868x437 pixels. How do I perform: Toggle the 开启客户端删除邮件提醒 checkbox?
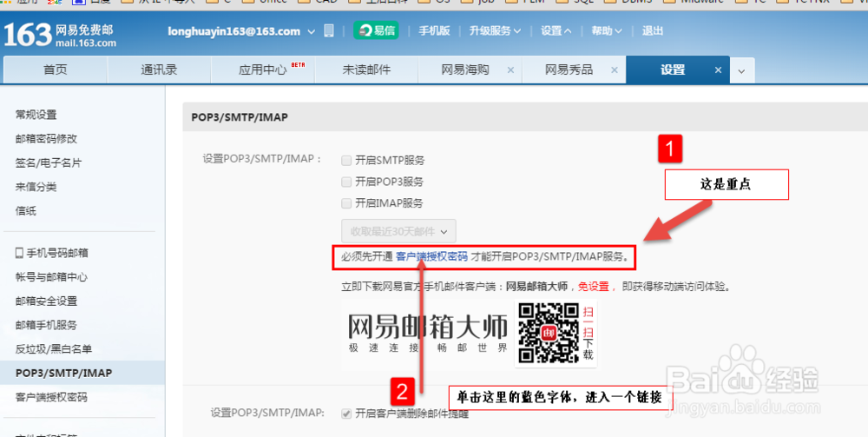(346, 414)
